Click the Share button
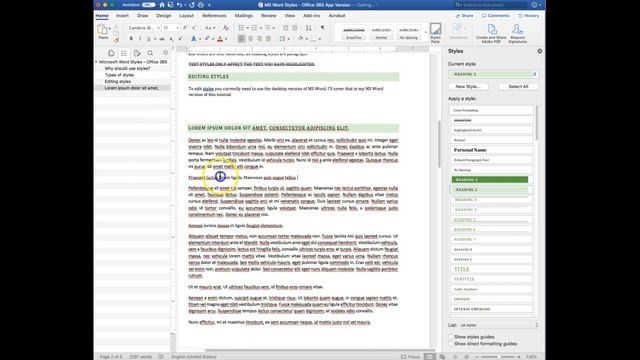The height and width of the screenshot is (360, 640). (x=464, y=16)
